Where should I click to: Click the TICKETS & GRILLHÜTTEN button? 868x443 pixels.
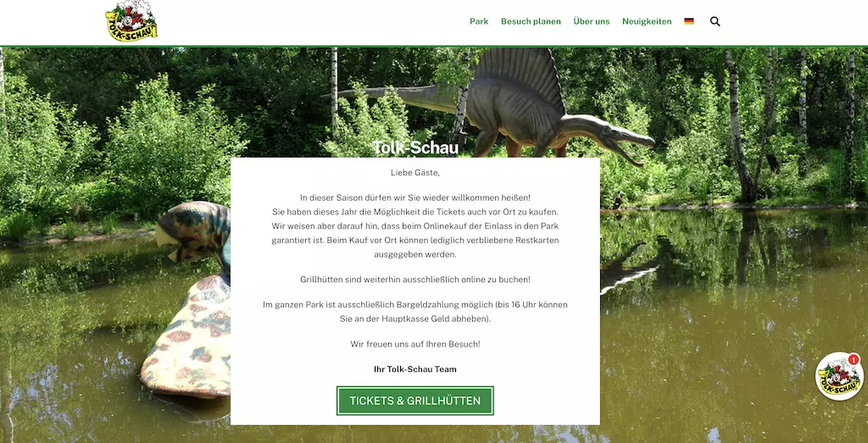click(415, 401)
